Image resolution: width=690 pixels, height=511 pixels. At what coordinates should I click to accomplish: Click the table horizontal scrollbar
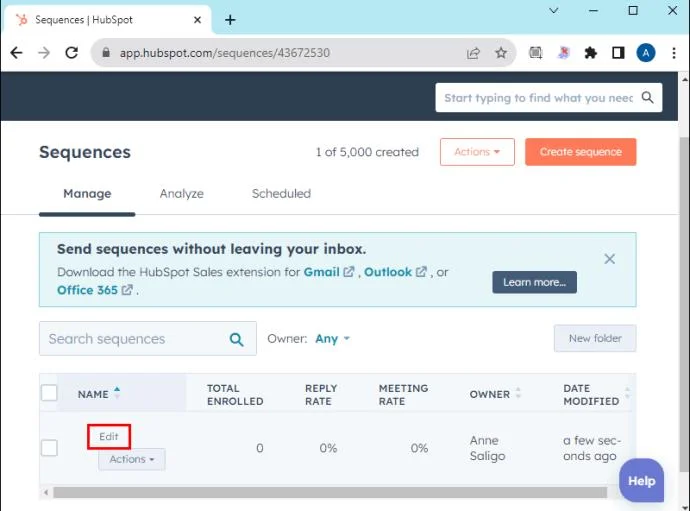pos(330,492)
